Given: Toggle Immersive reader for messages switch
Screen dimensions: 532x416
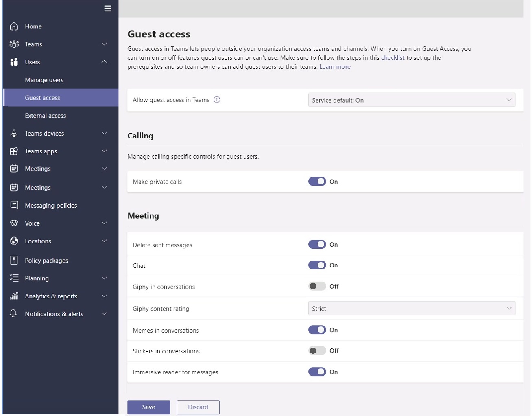Looking at the screenshot, I should 317,372.
